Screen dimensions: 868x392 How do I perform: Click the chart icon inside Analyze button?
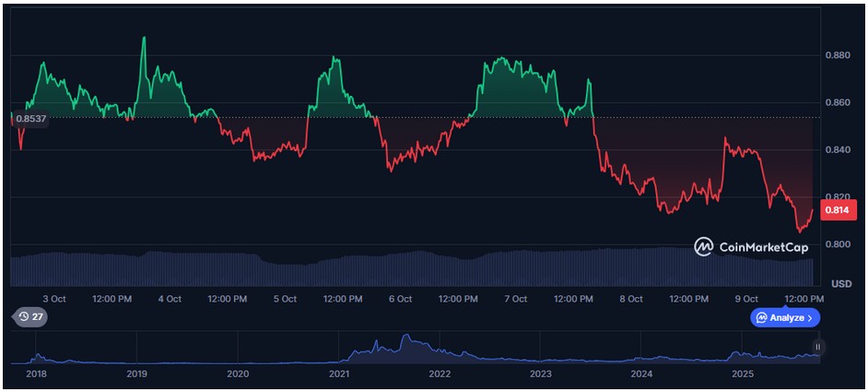[761, 317]
